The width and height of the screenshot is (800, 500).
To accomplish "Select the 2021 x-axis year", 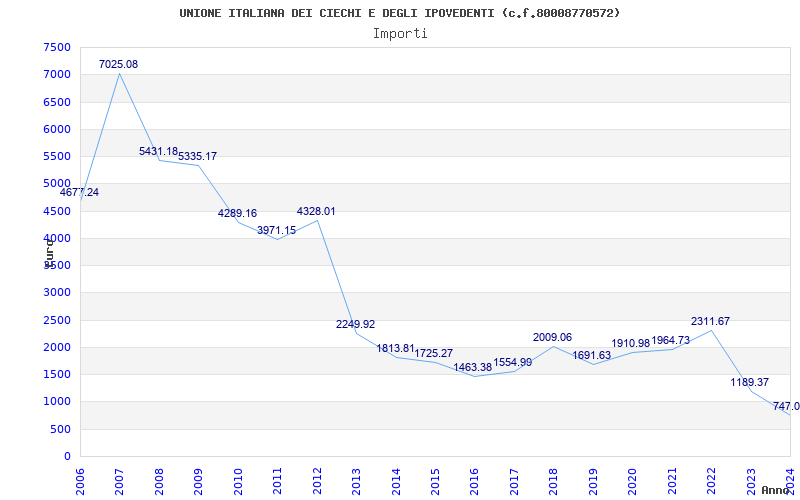I will coord(672,481).
